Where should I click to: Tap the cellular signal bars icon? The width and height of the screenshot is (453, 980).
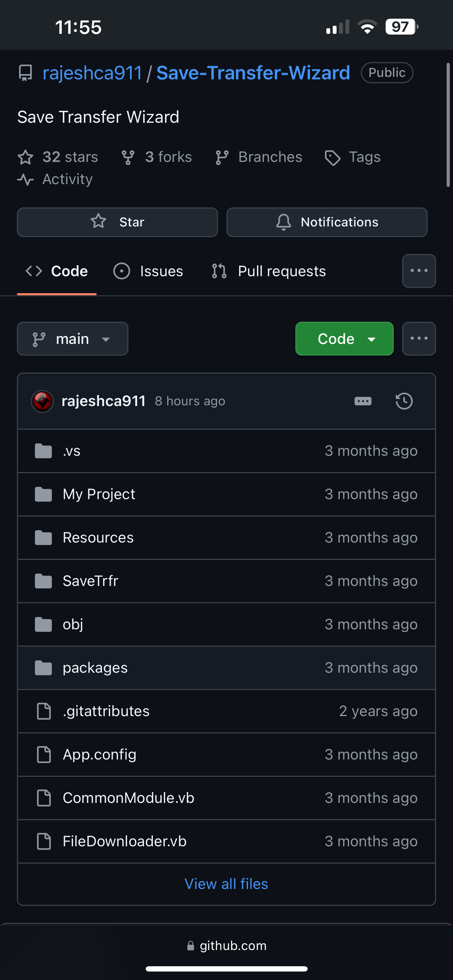click(338, 27)
